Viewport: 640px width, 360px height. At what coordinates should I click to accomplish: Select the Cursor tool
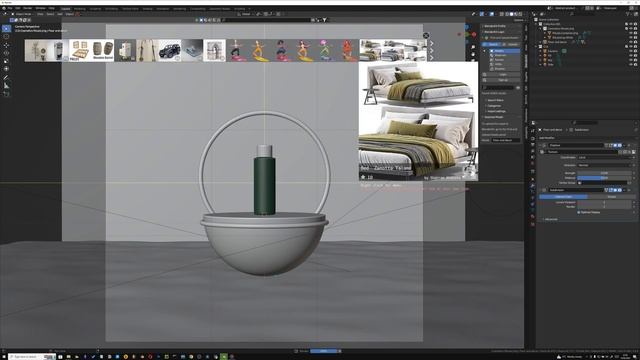tap(7, 37)
